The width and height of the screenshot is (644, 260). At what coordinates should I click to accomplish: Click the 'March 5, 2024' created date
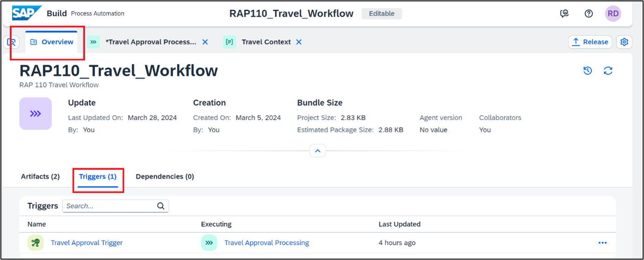pos(258,118)
